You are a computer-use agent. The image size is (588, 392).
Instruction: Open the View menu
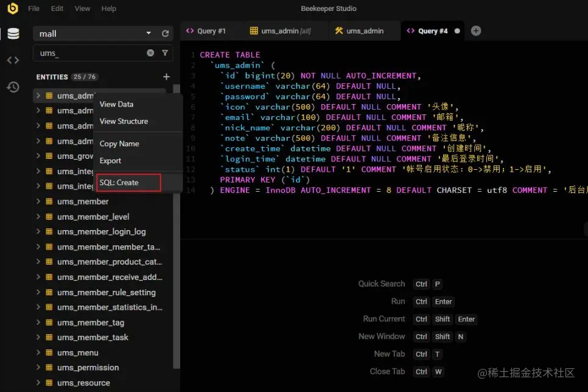82,9
